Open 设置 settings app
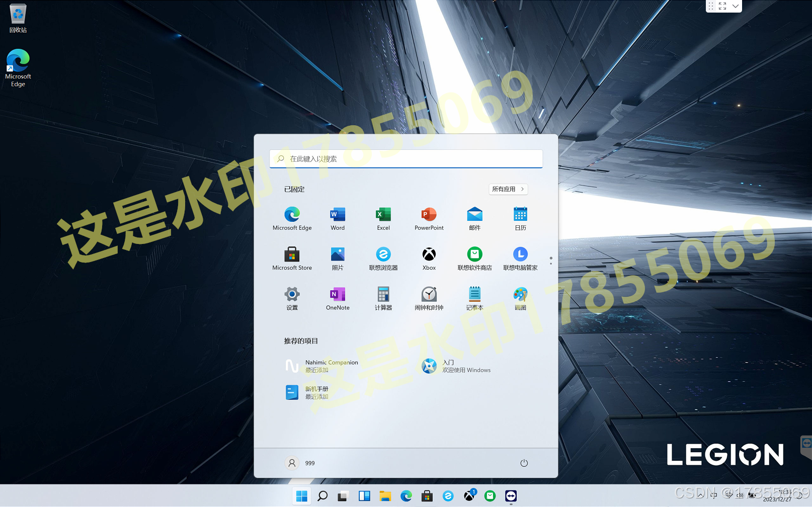Viewport: 812px width, 507px height. [292, 298]
